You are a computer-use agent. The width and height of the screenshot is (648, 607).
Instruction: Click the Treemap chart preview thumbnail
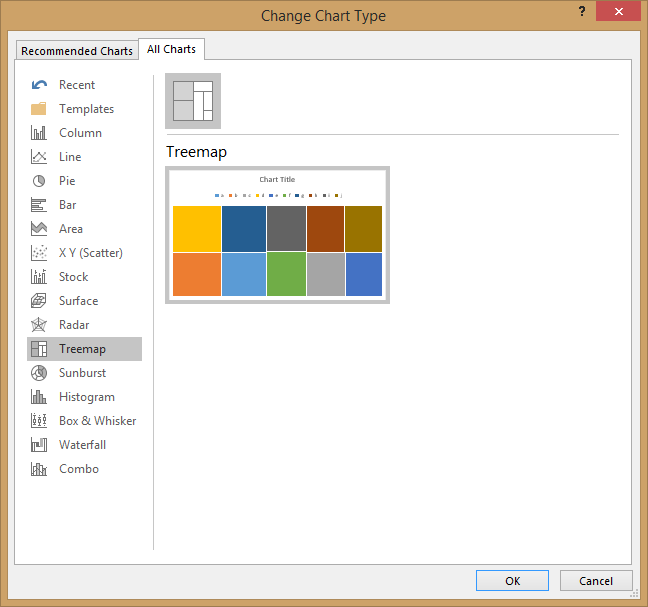coord(277,235)
